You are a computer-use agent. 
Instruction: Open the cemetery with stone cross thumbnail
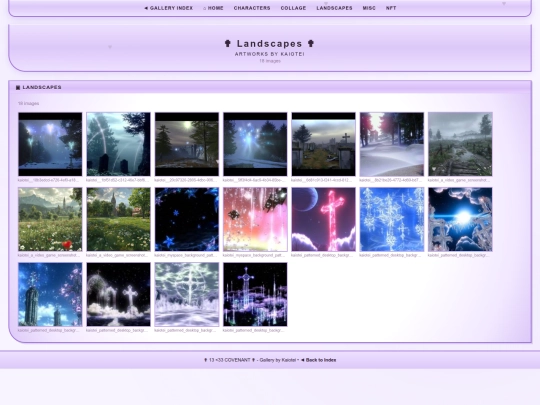coord(323,144)
